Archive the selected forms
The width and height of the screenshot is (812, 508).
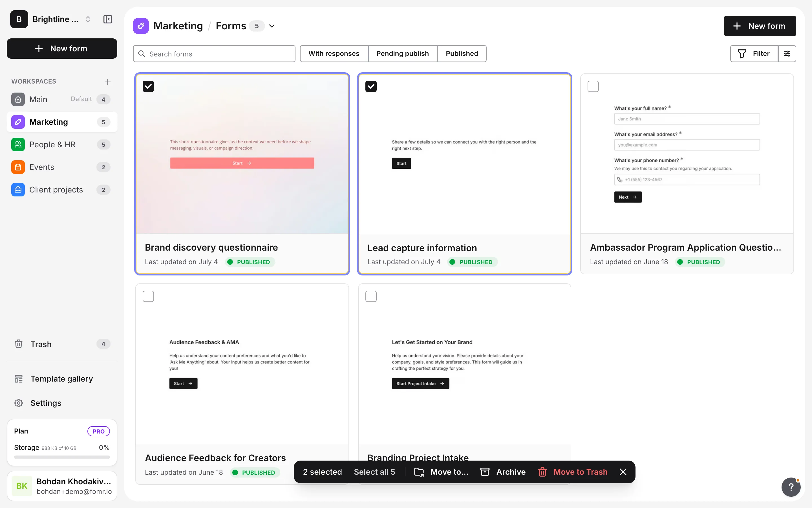pos(503,472)
